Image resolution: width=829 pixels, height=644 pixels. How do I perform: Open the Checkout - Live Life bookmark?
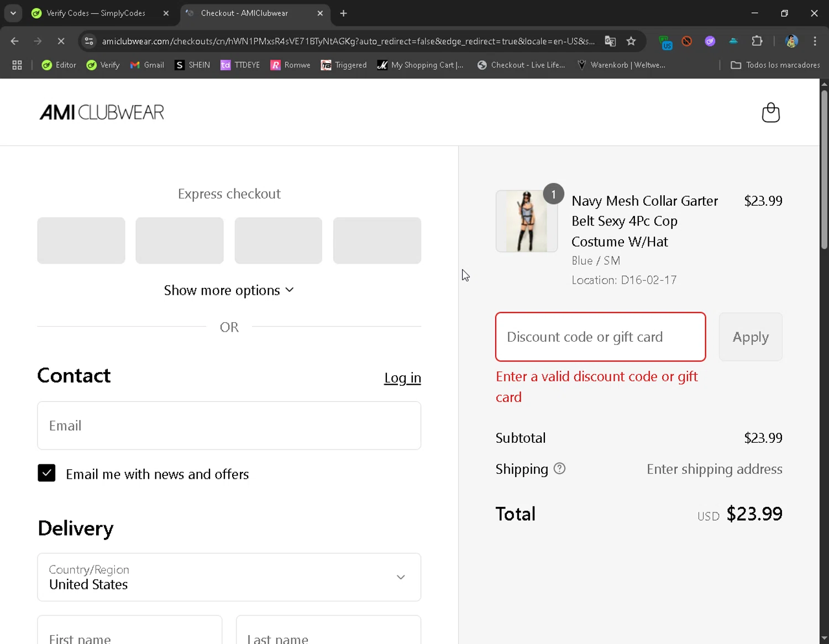pos(521,65)
